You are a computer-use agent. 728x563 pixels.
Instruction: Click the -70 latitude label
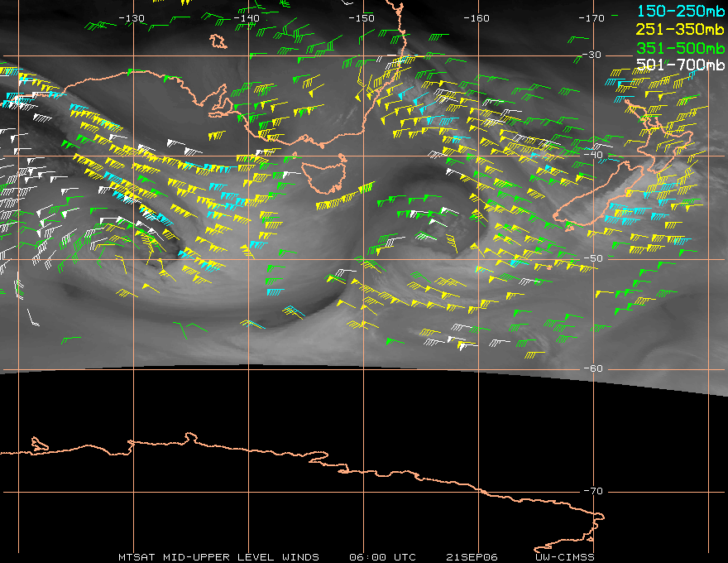coord(592,491)
